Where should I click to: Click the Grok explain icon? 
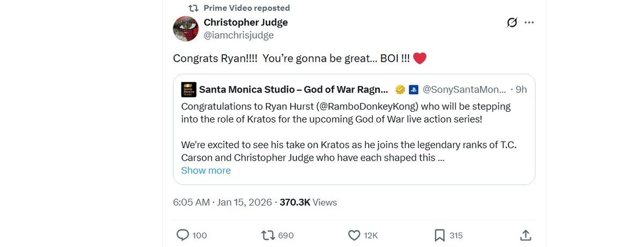coord(512,23)
